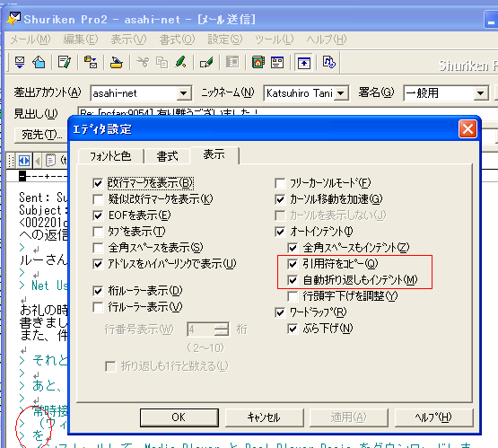Open the メール(M) menu
Viewport: 498px width, 448px height.
pos(31,40)
